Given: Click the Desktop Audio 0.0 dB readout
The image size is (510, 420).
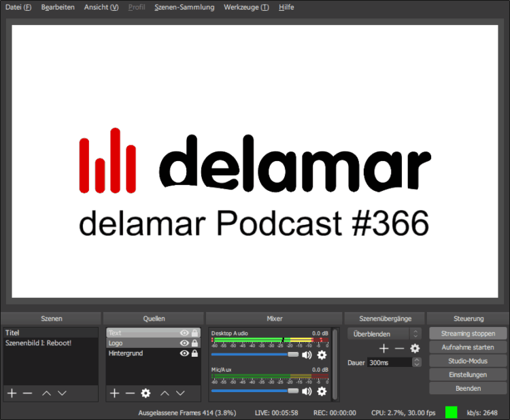Looking at the screenshot, I should coord(320,333).
